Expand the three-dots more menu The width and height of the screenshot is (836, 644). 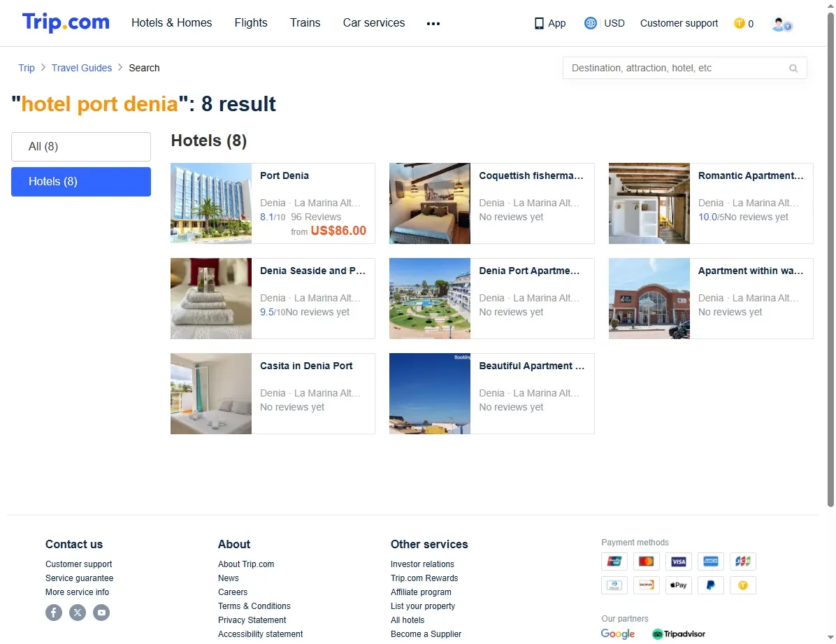[x=433, y=24]
